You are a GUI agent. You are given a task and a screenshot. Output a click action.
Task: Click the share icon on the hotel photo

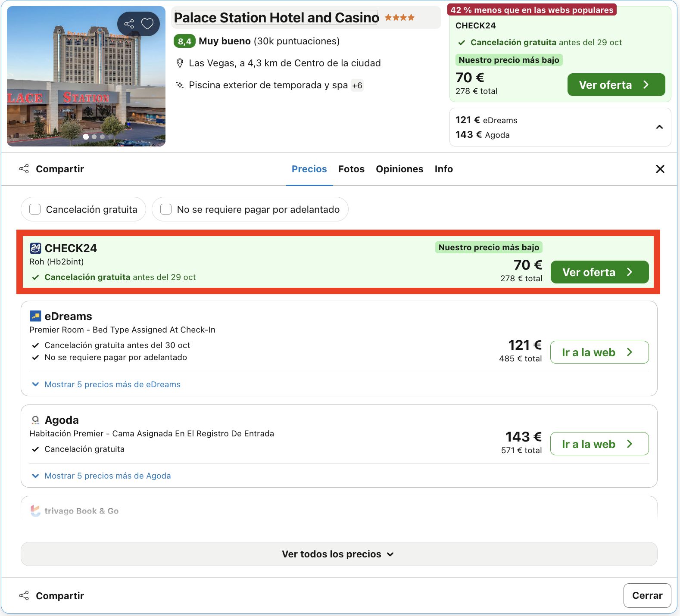point(129,24)
